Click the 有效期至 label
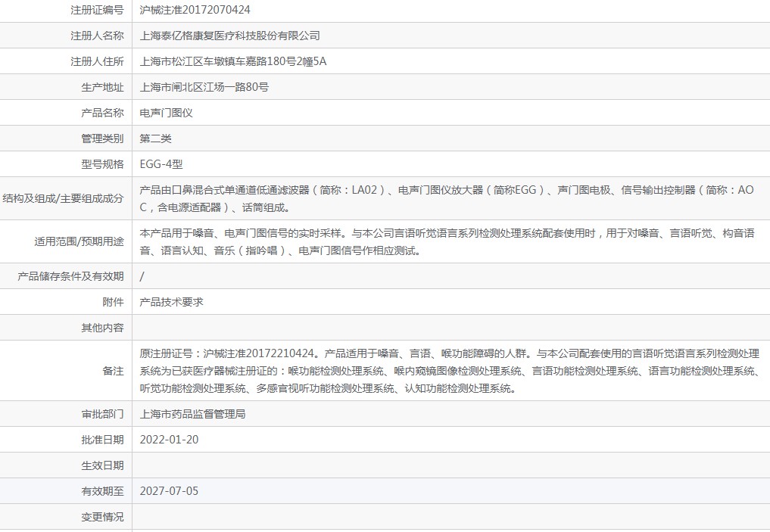This screenshot has width=770, height=532. click(x=103, y=491)
